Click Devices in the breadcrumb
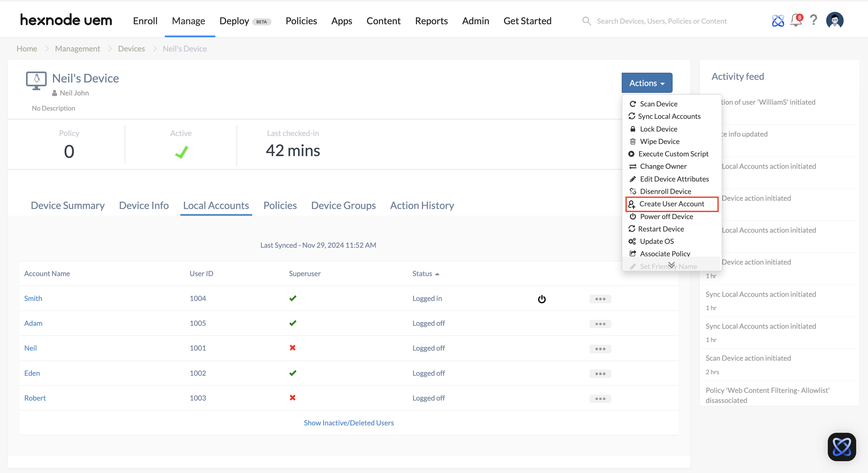The width and height of the screenshot is (868, 473). click(x=131, y=48)
